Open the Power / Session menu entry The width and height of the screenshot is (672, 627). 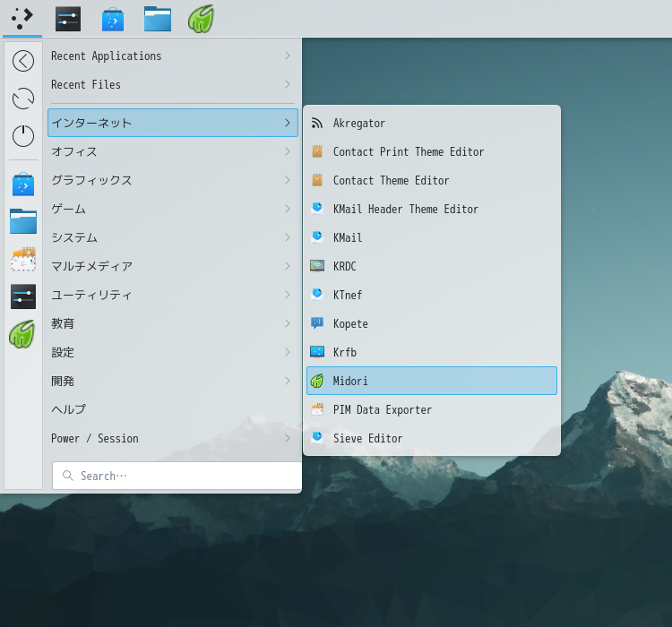point(173,438)
